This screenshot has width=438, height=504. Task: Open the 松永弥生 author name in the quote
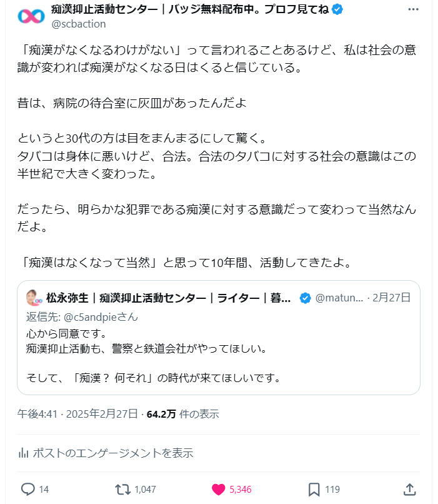(x=169, y=298)
